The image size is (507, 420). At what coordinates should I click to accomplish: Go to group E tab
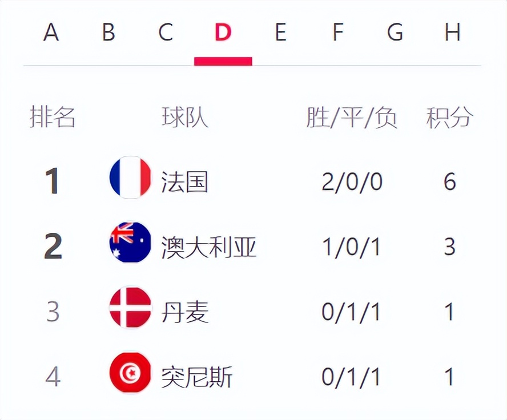(280, 33)
